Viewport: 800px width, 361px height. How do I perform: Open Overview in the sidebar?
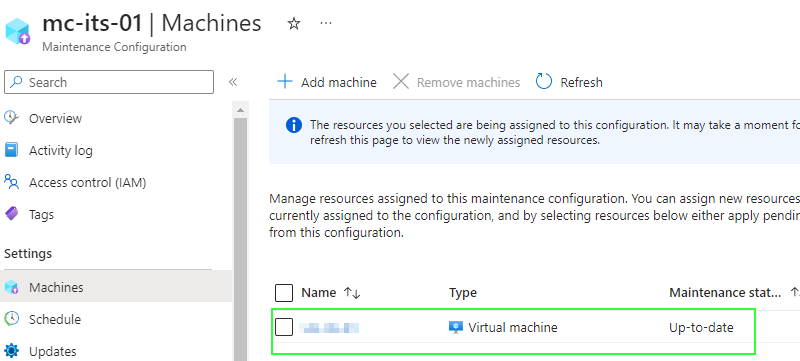[55, 118]
